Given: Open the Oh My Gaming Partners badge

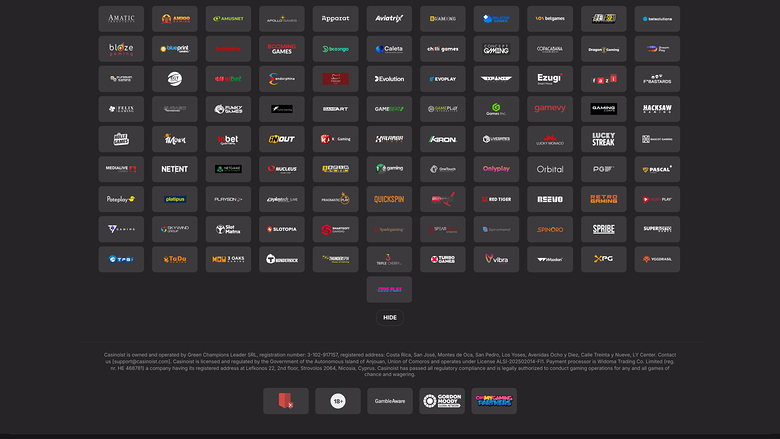Looking at the screenshot, I should 494,401.
